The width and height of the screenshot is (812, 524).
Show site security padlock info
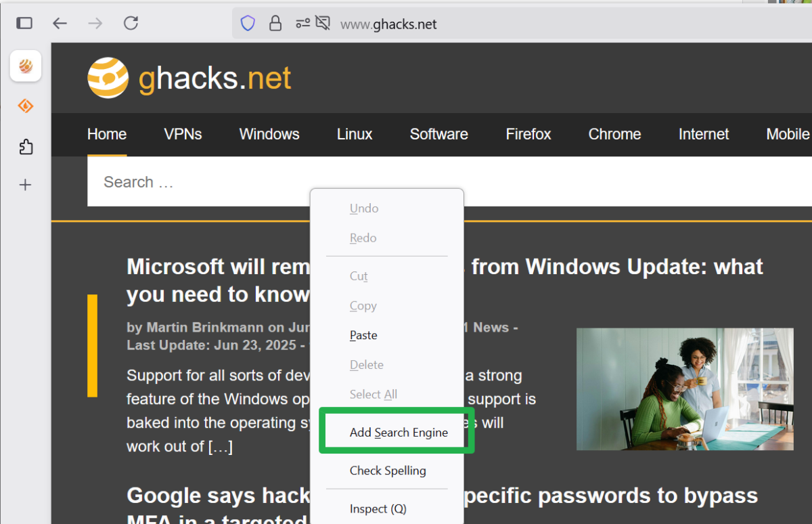(x=275, y=24)
